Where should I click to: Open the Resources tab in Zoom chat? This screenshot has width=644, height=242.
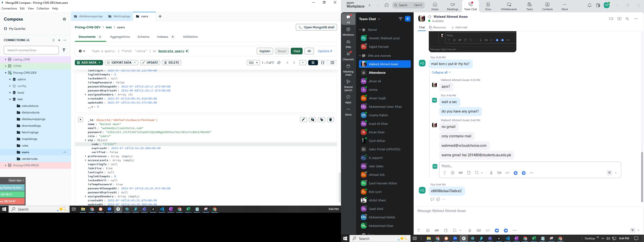438,28
